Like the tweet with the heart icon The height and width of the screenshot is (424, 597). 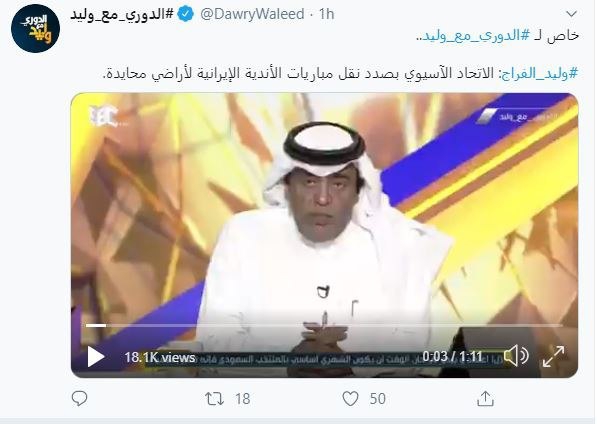click(x=350, y=398)
